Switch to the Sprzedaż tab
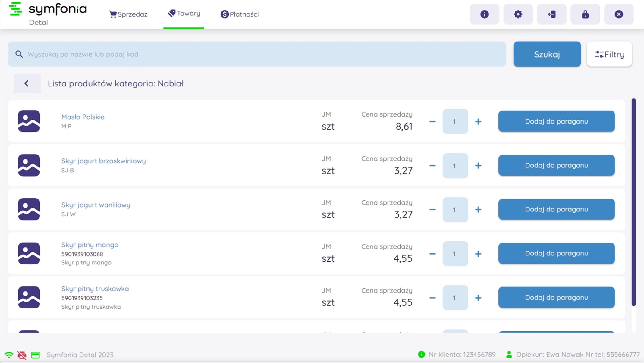 click(x=128, y=14)
